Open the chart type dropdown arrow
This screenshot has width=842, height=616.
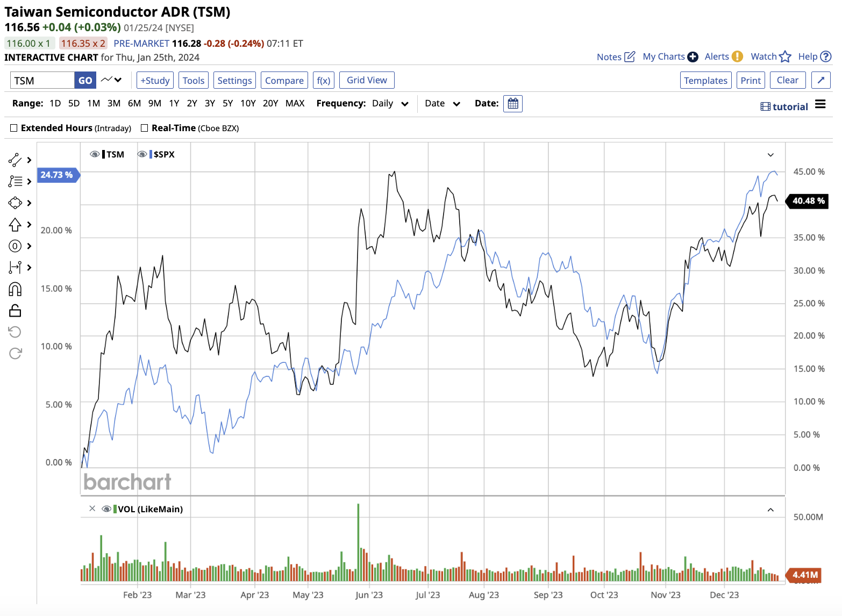[118, 80]
